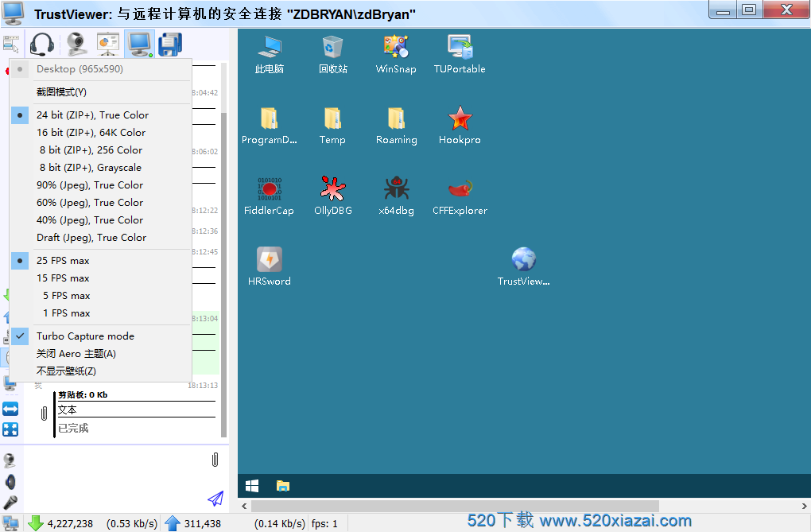811x532 pixels.
Task: Click the microphone icon in lower sidebar
Action: point(10,502)
